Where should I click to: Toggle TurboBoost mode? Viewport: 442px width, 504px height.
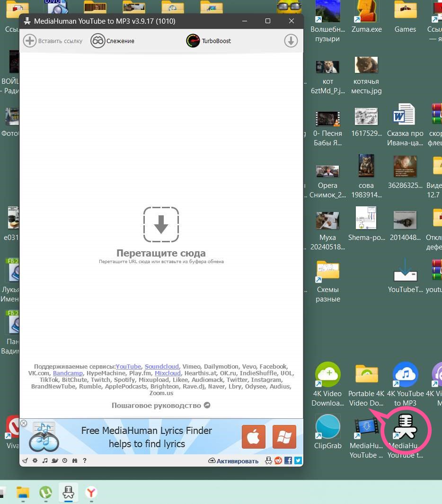(193, 41)
